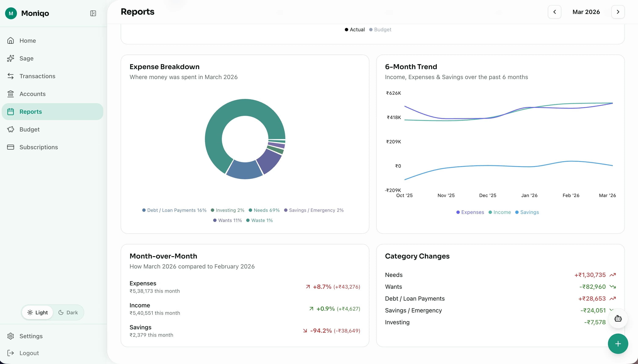Collapse the sidebar with the panel icon
This screenshot has width=638, height=364.
(x=93, y=13)
